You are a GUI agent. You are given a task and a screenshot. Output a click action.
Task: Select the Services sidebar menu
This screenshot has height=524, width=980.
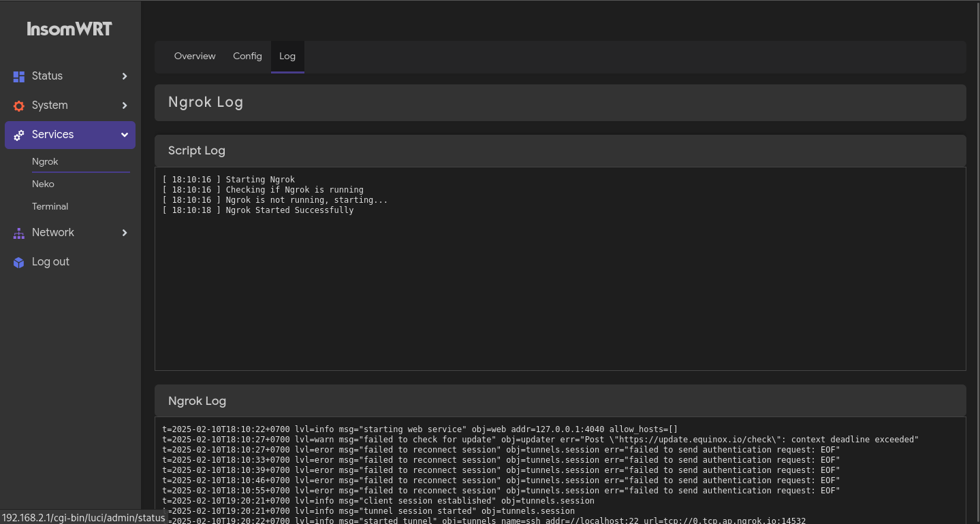click(x=70, y=135)
